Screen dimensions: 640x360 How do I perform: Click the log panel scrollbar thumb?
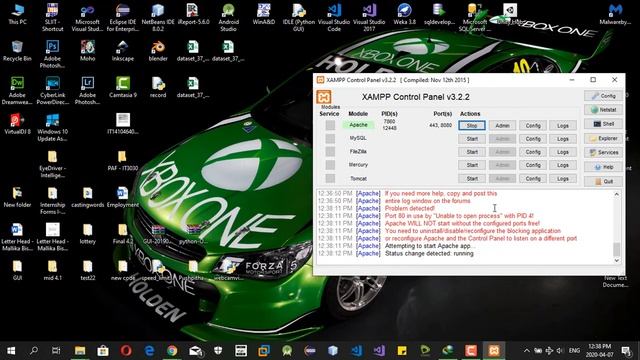pos(616,249)
